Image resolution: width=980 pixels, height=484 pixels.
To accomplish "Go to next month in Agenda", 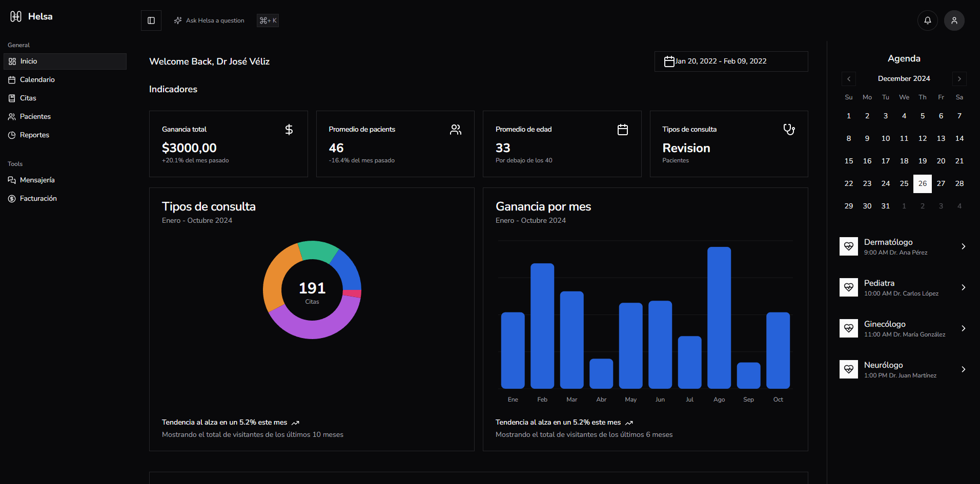I will tap(959, 79).
